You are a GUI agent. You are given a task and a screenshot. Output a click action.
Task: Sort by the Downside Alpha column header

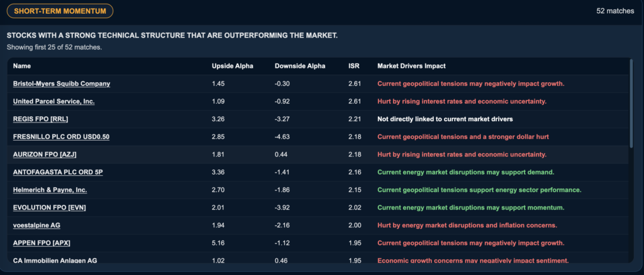(300, 66)
